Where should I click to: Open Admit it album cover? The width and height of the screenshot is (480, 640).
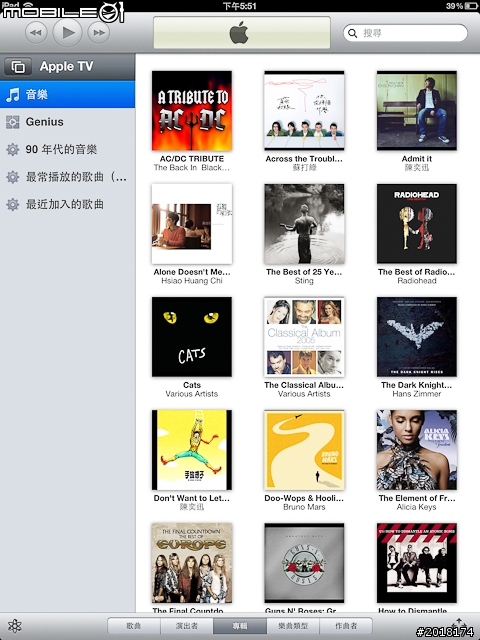pos(417,111)
